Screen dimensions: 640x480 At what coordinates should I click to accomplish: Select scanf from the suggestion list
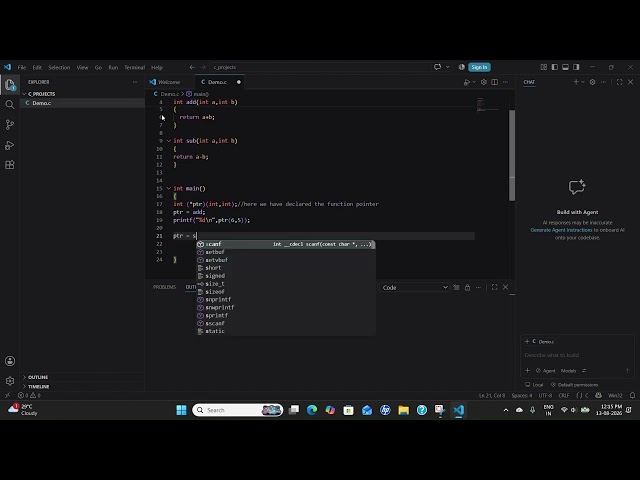[285, 244]
